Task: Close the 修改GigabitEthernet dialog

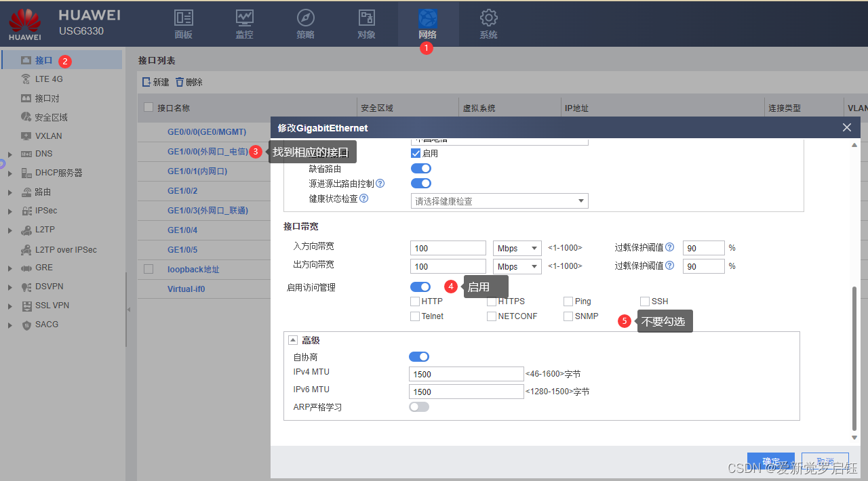Action: click(846, 127)
